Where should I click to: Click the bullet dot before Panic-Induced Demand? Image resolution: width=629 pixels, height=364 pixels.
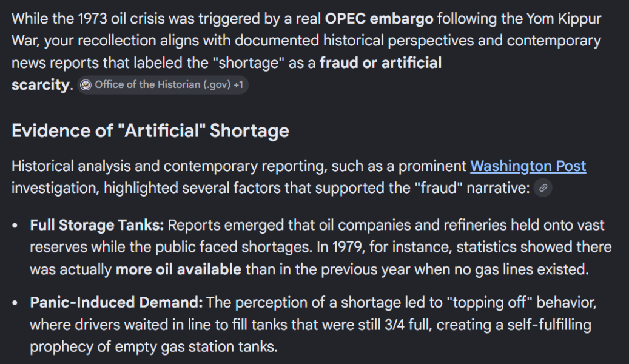[15, 303]
